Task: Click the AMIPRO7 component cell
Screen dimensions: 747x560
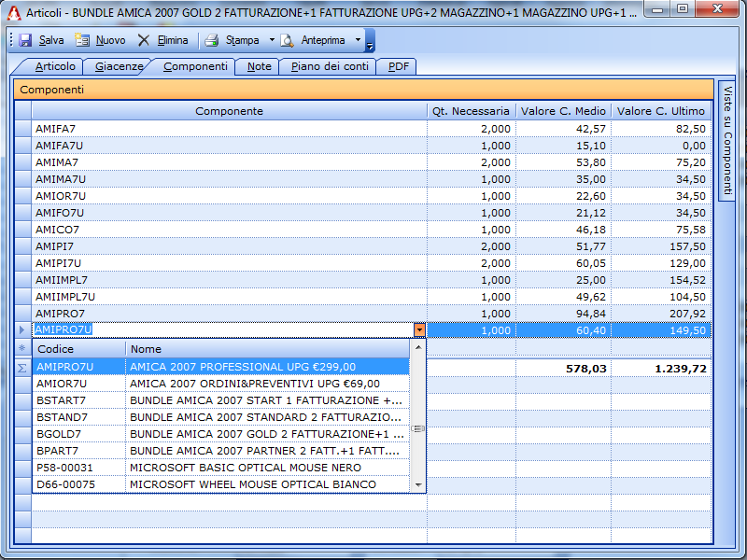Action: tap(229, 314)
